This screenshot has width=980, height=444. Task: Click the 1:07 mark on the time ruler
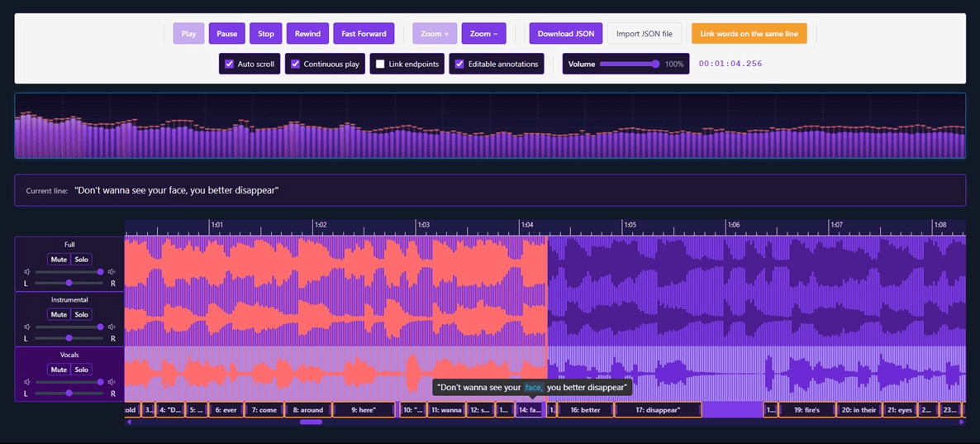(x=836, y=225)
